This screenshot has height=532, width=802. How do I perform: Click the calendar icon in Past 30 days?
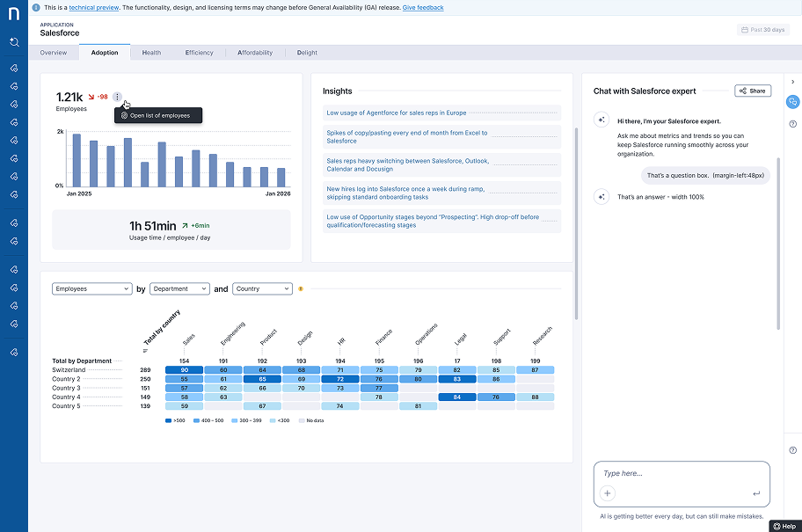745,30
